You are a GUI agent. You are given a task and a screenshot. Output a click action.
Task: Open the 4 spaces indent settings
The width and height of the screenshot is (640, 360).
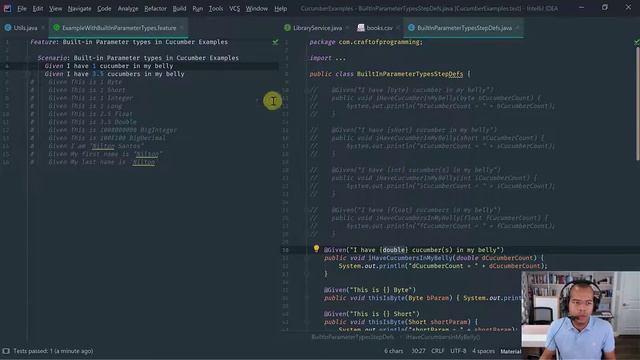pos(483,351)
